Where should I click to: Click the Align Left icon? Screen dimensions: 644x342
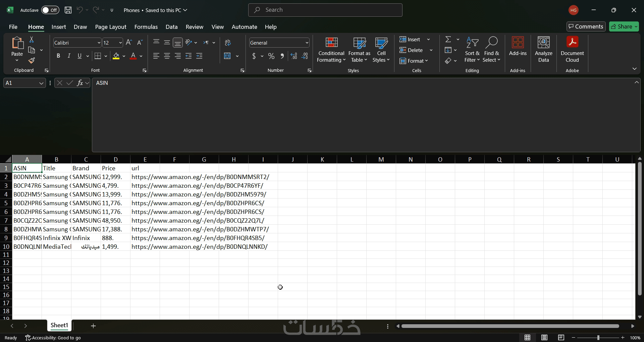(156, 56)
